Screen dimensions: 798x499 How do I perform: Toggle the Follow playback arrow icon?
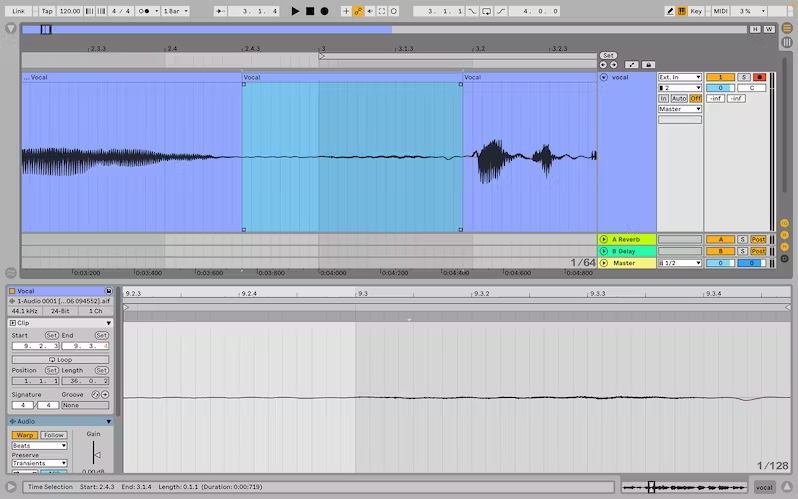pos(220,11)
